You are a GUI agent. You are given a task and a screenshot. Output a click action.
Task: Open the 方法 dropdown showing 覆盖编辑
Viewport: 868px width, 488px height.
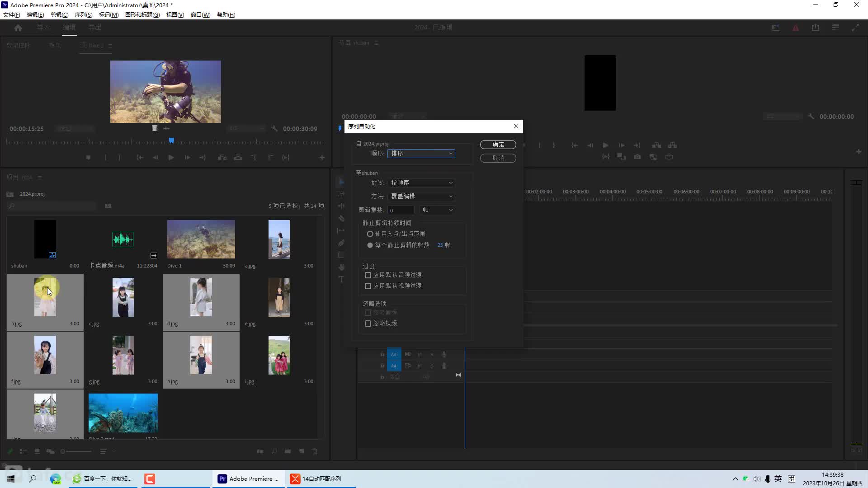(421, 196)
